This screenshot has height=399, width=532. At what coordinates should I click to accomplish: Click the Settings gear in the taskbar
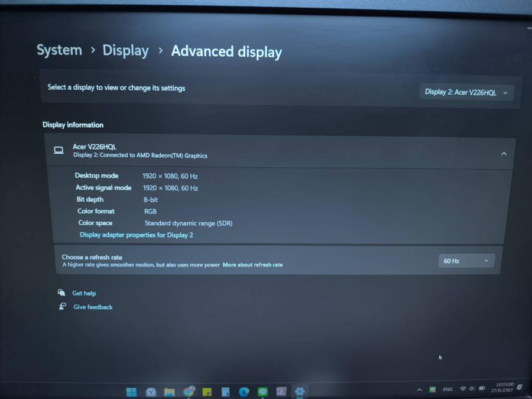click(x=300, y=391)
